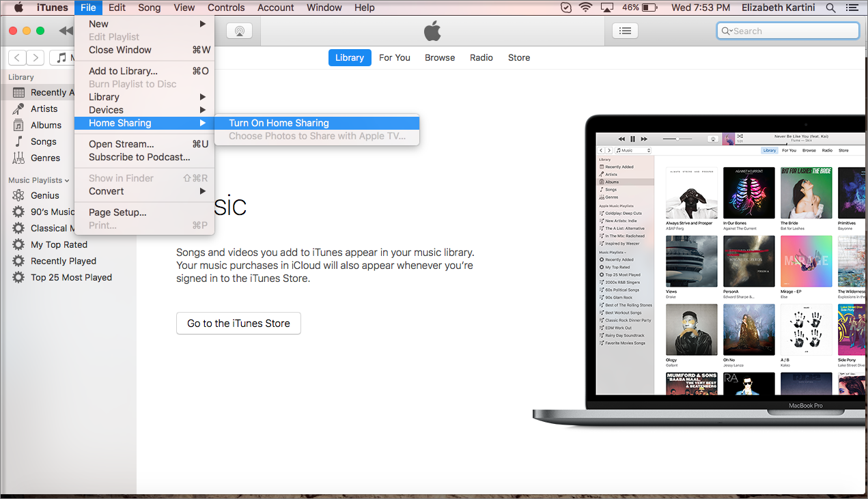
Task: Open the media type music dropdown
Action: [x=63, y=58]
